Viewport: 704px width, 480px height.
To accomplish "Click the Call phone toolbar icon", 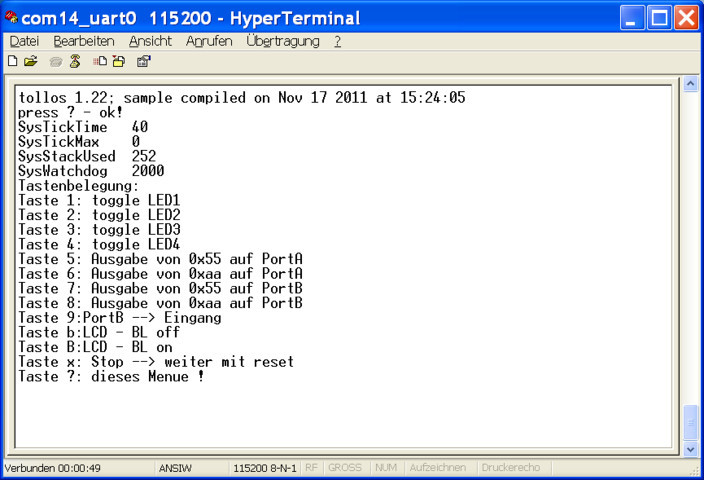I will coord(56,62).
